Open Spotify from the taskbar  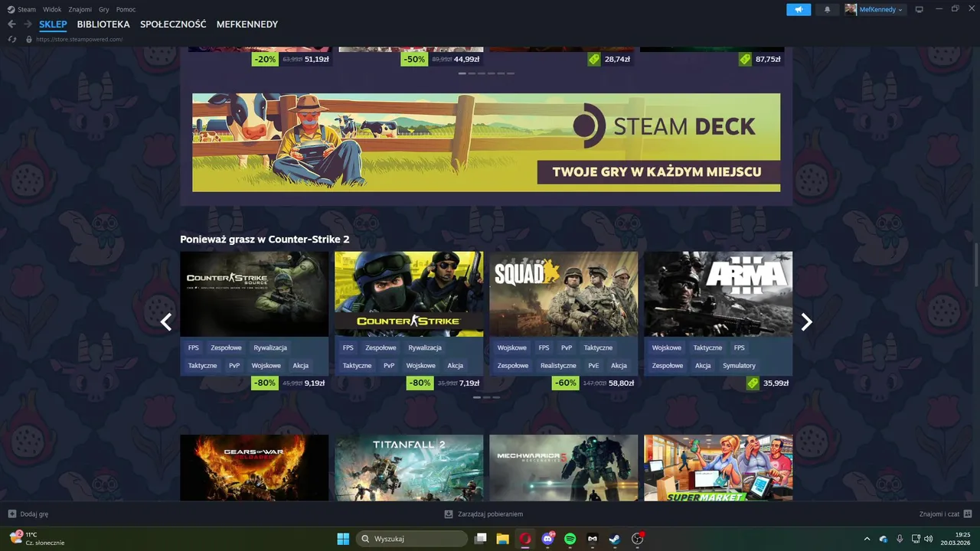(x=570, y=539)
